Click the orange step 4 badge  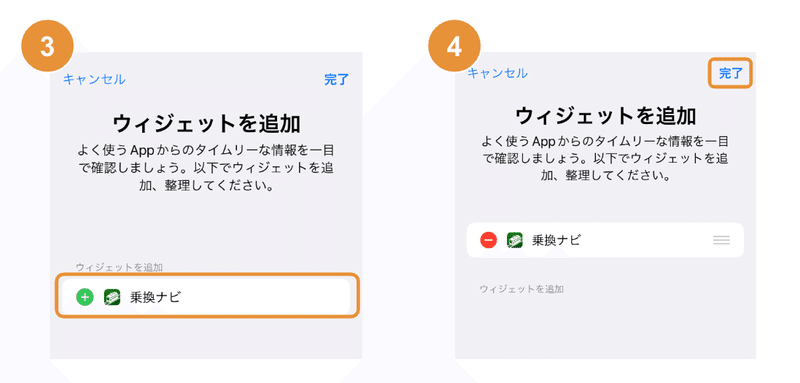click(454, 46)
